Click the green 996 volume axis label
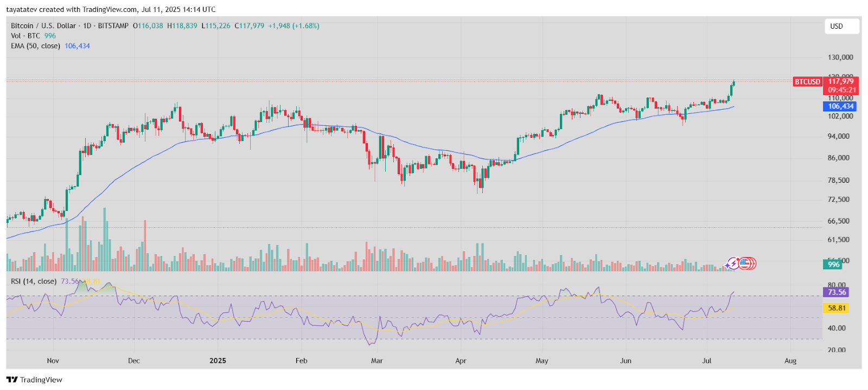This screenshot has width=868, height=390. pyautogui.click(x=834, y=265)
